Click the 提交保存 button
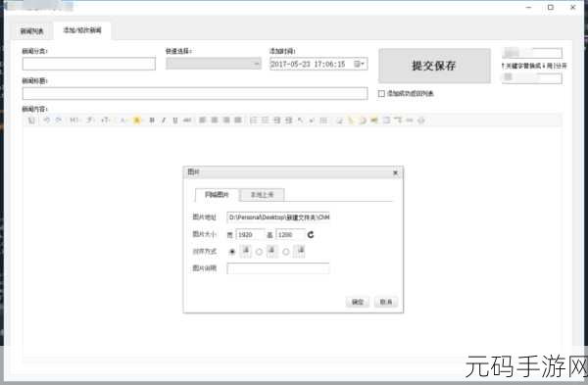The image size is (588, 385). [x=434, y=66]
